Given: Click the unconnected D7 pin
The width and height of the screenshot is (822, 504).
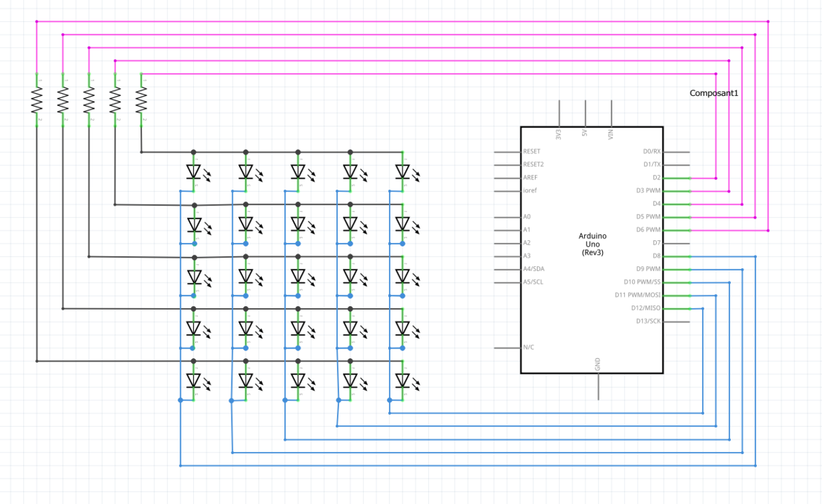Looking at the screenshot, I should [676, 243].
